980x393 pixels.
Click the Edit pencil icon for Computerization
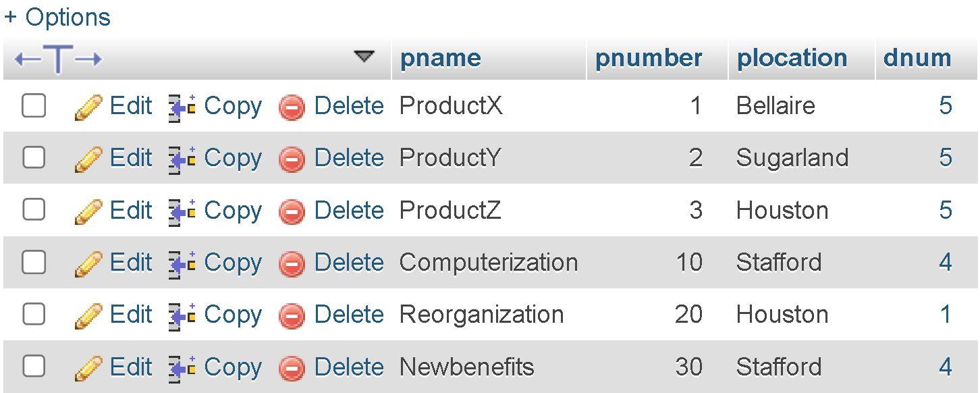tap(88, 262)
